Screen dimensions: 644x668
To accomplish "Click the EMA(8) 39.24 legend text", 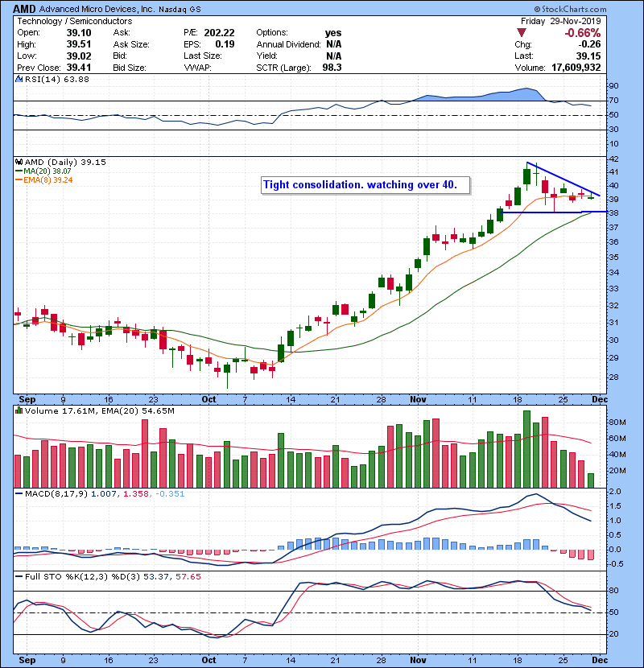I will (48, 180).
